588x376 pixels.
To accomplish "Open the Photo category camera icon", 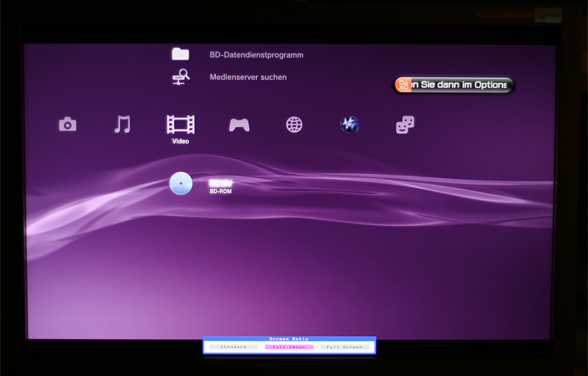I will [67, 124].
